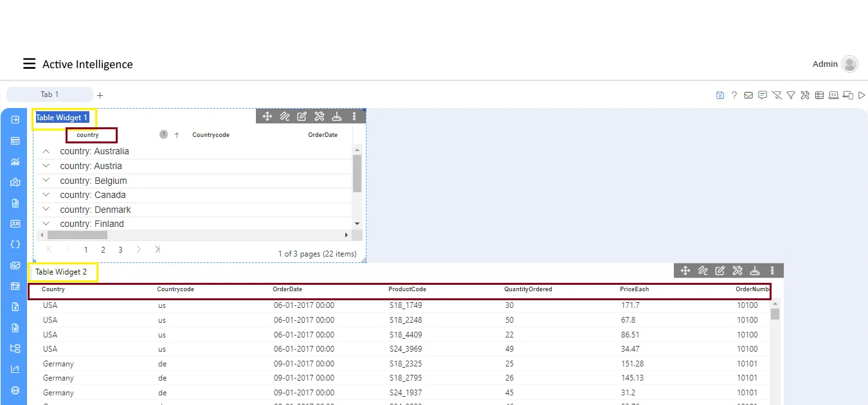
Task: Open the comments speech bubble icon
Action: (763, 95)
